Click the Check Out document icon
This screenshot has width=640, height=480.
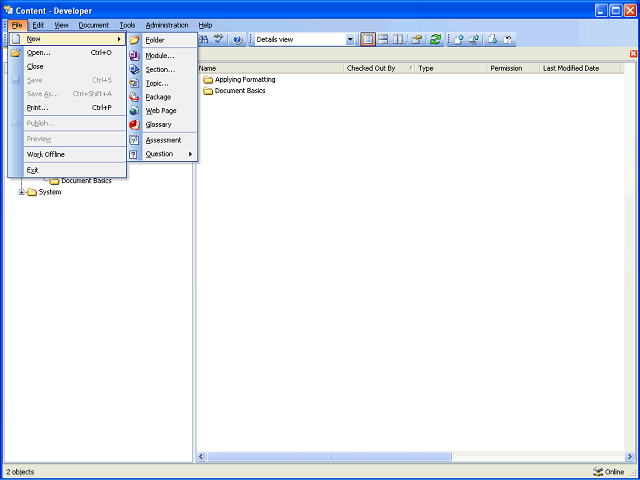[493, 40]
